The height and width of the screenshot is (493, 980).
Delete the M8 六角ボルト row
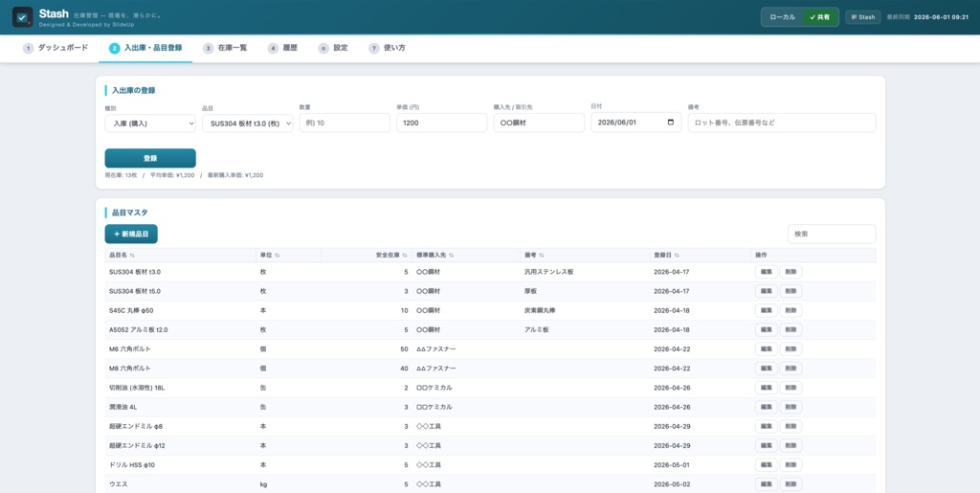coord(791,368)
